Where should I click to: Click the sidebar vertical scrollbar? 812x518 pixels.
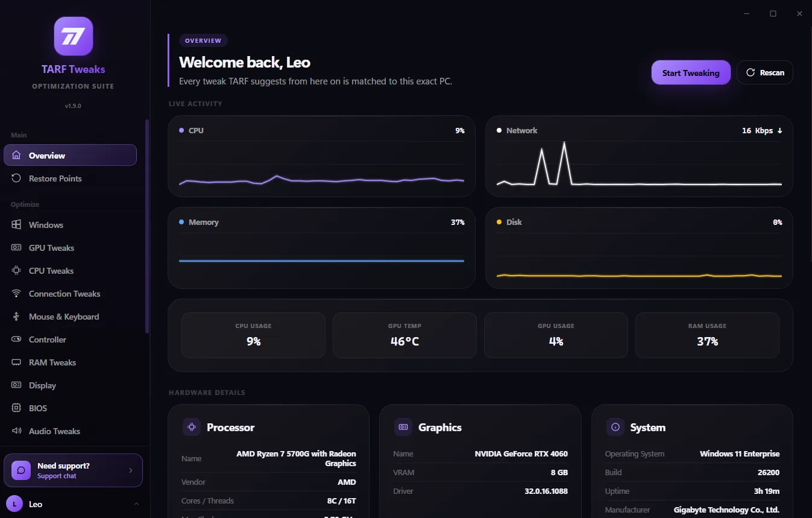point(147,226)
